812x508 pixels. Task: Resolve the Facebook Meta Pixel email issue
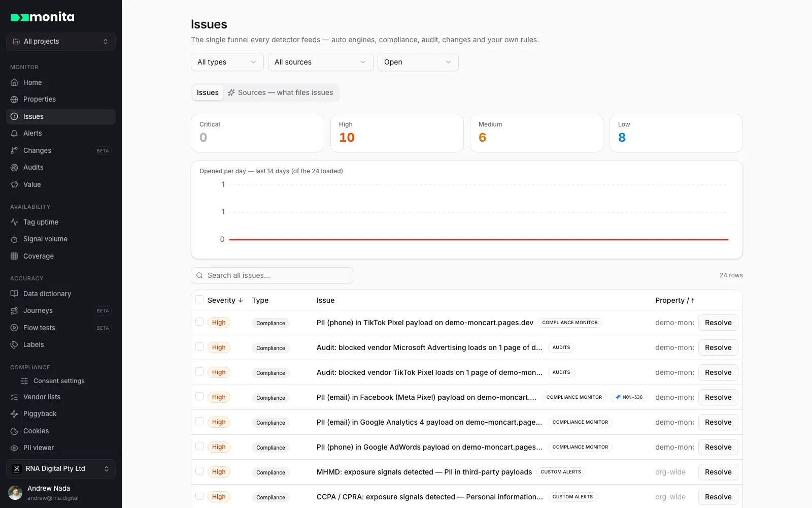(x=718, y=397)
